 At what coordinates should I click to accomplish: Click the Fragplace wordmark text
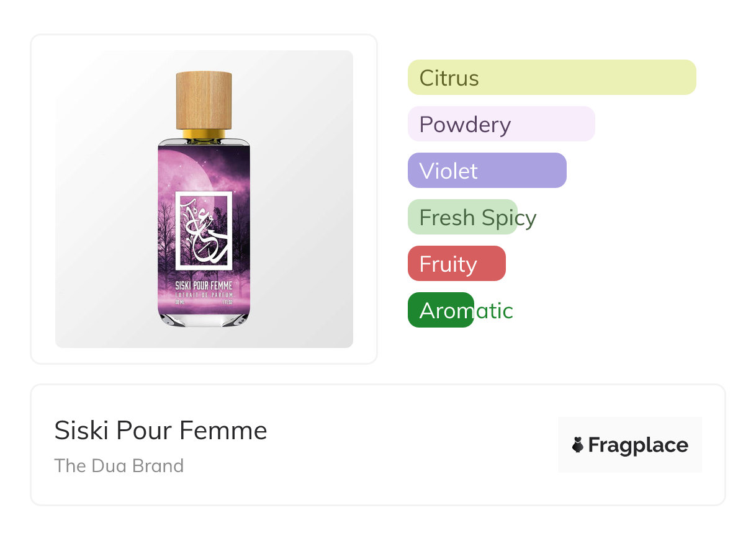tap(638, 445)
